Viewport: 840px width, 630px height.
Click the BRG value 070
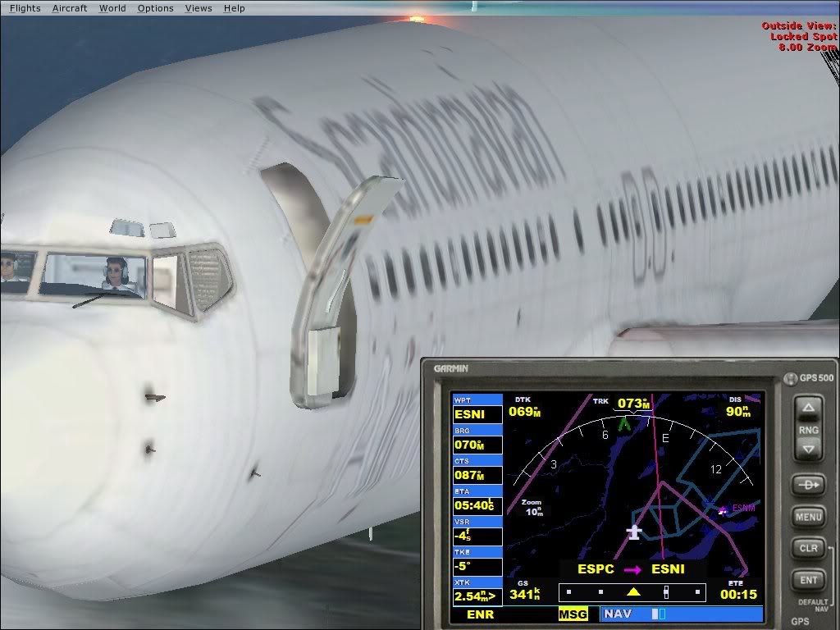(x=477, y=445)
